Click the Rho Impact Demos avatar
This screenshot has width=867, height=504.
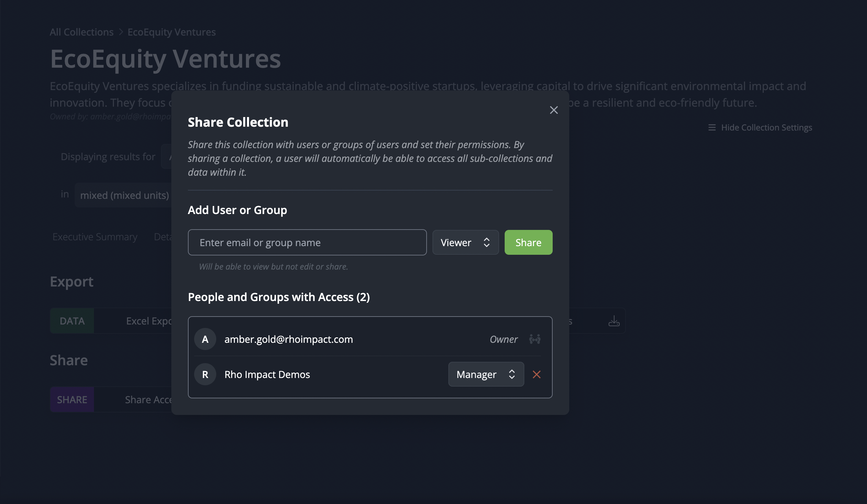205,375
